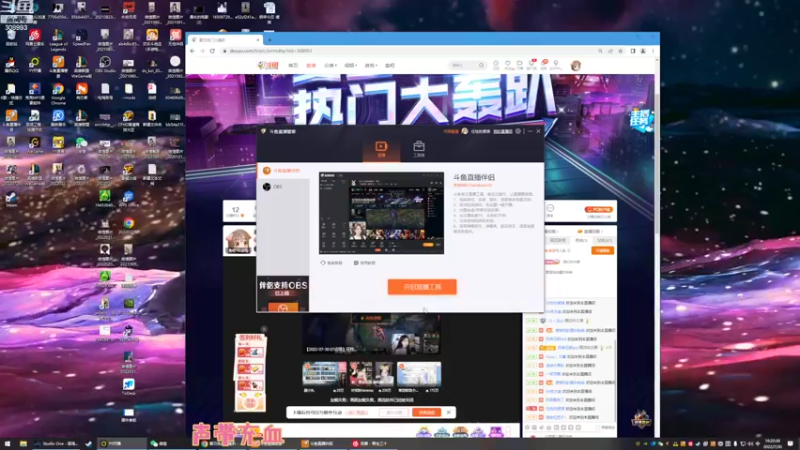Open the user avatar on Douyu header

tap(576, 65)
